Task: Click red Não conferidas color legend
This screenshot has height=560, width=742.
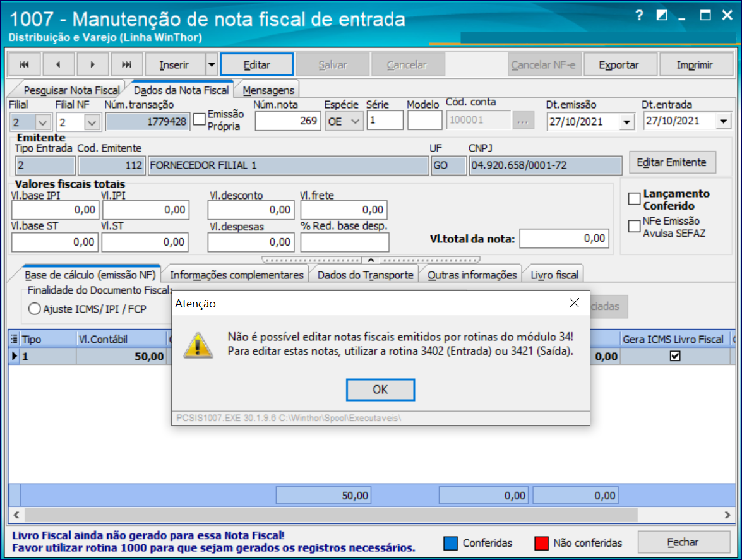Action: (x=541, y=543)
